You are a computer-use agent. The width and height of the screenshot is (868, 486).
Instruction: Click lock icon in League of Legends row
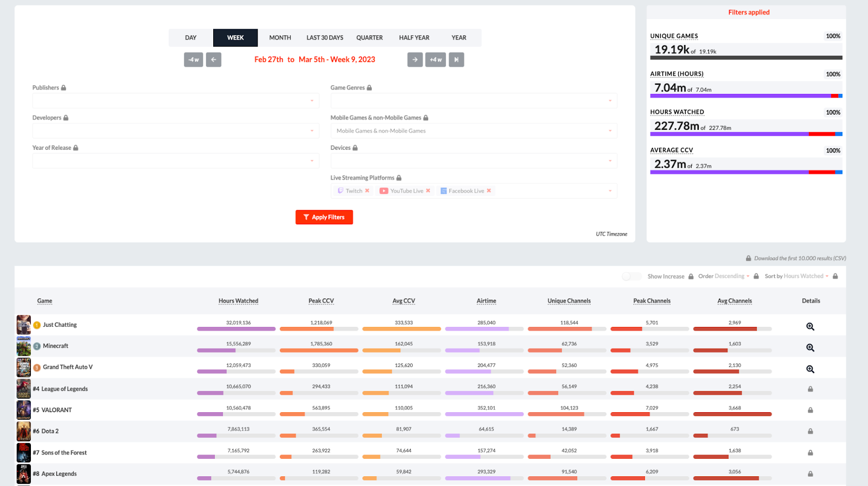pyautogui.click(x=810, y=389)
